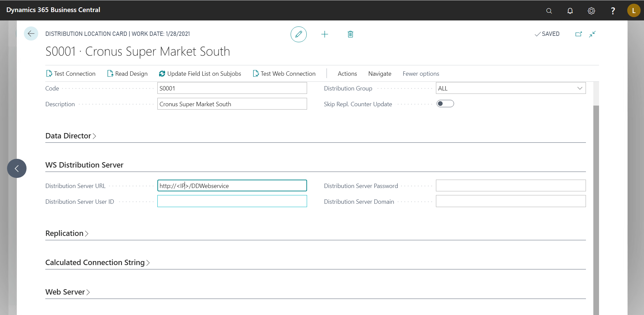The image size is (644, 315).
Task: Open user account avatar L
Action: tap(634, 10)
